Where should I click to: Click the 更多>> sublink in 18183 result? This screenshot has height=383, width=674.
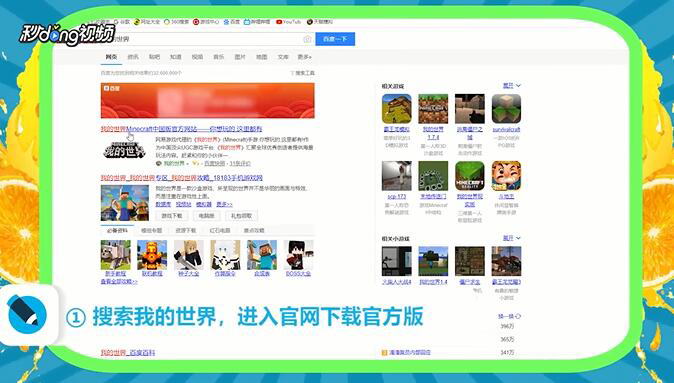click(x=224, y=205)
